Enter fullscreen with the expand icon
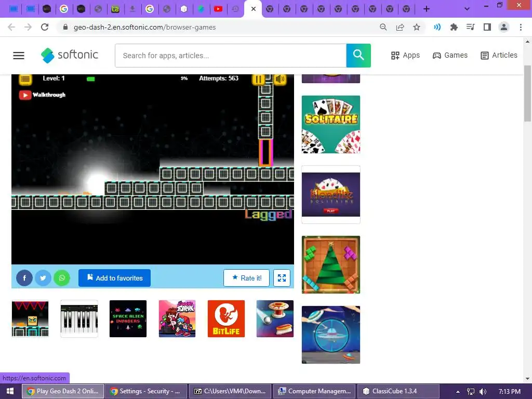 pyautogui.click(x=282, y=278)
